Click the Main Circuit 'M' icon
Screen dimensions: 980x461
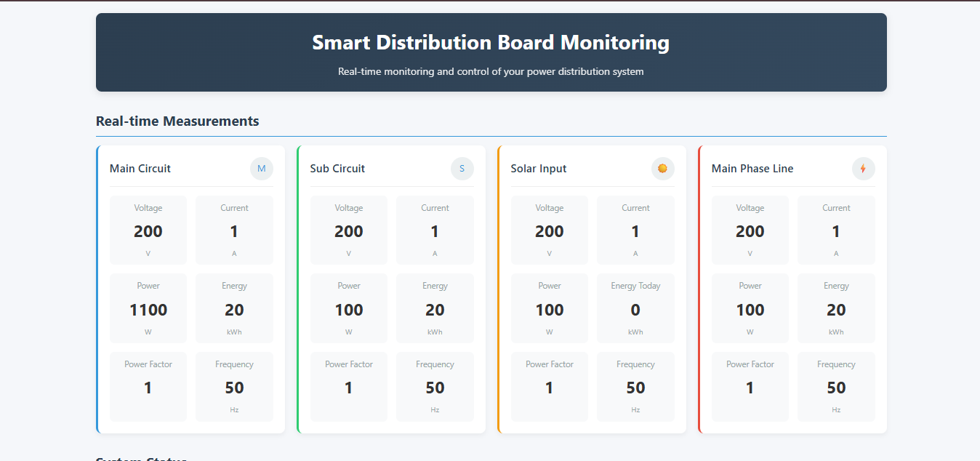point(262,169)
